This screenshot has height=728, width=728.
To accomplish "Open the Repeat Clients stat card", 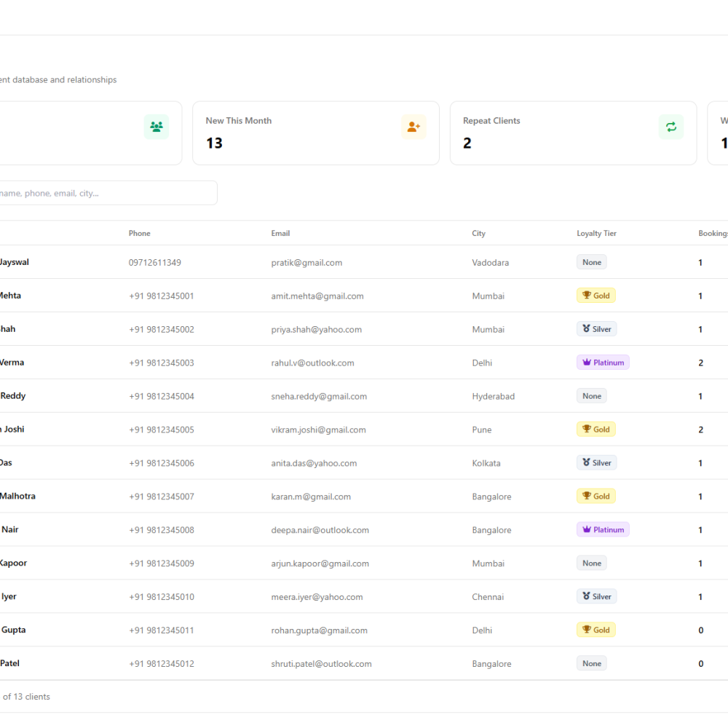I will 574,133.
